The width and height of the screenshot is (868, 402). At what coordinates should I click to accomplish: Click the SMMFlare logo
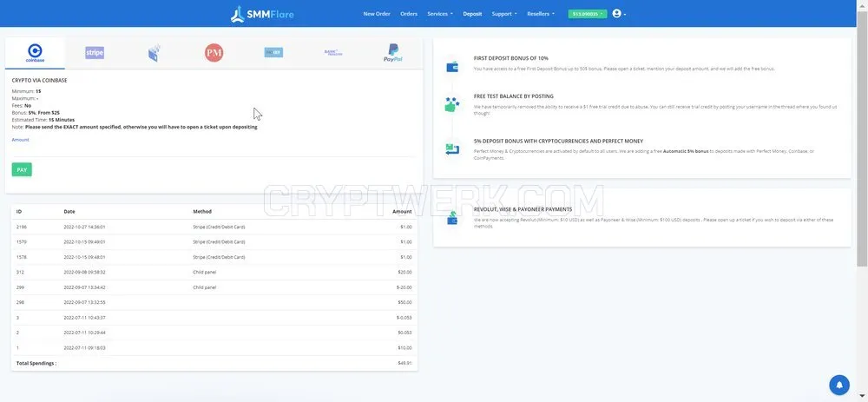[262, 14]
